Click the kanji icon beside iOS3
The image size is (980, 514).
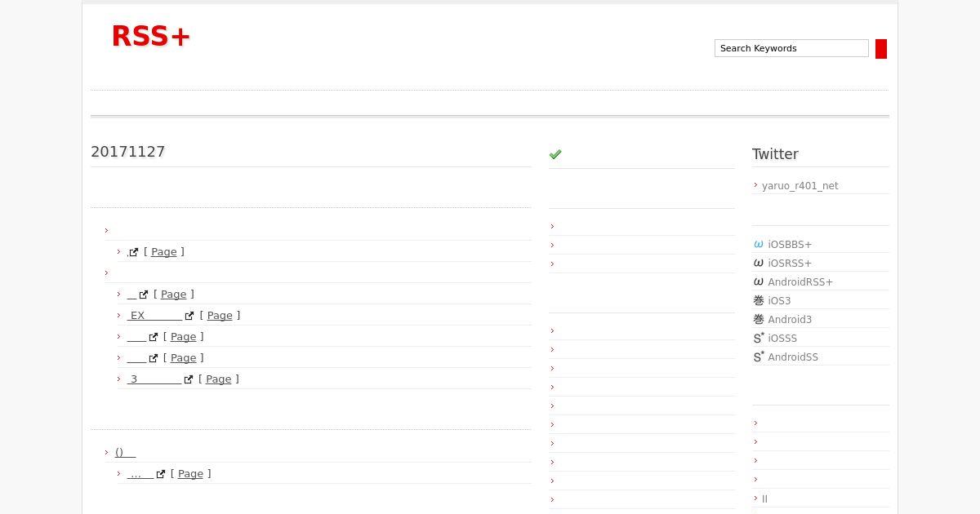(759, 300)
